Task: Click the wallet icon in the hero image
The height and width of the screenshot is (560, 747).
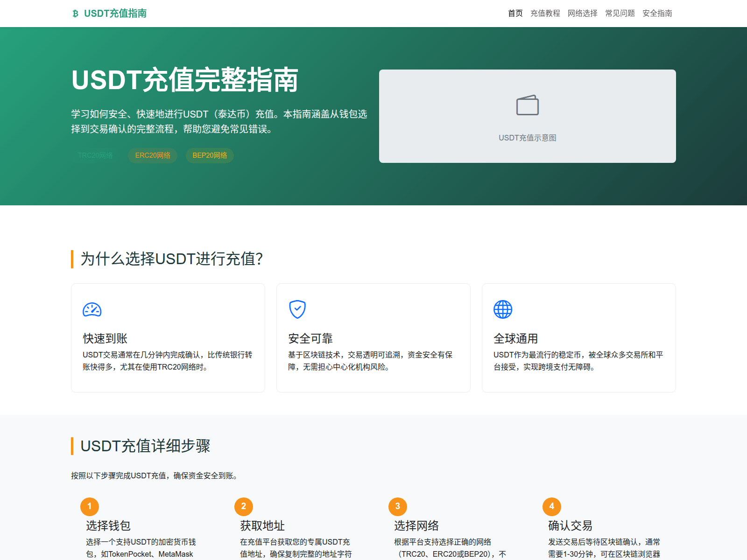Action: [527, 105]
